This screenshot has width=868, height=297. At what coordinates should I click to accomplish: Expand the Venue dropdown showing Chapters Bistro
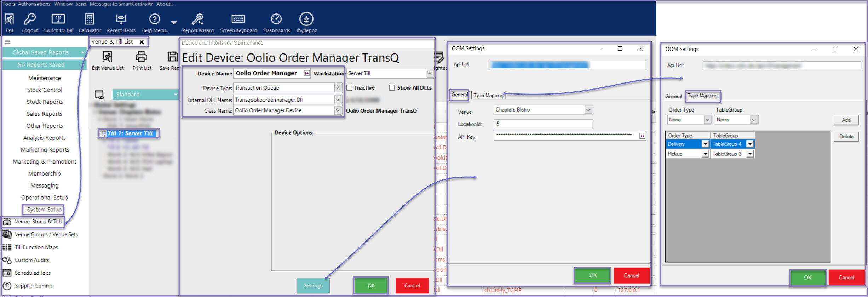[x=588, y=110]
